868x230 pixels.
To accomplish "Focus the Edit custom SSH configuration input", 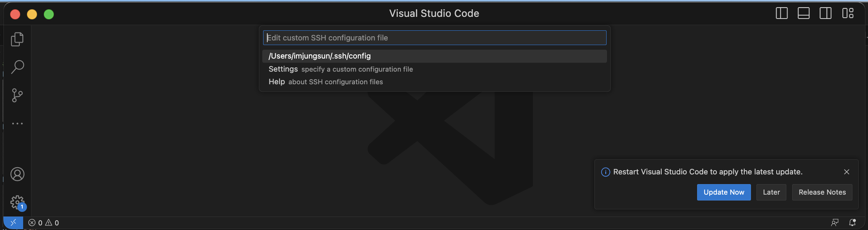I will tap(434, 38).
